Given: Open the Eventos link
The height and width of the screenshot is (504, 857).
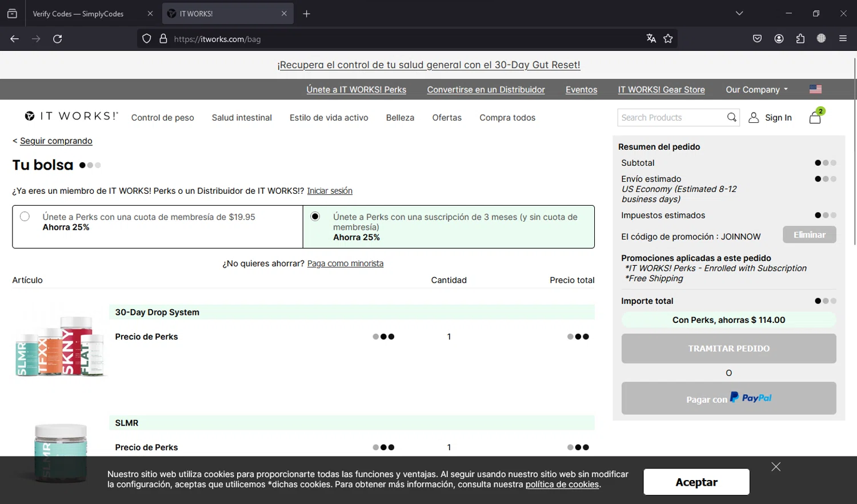Looking at the screenshot, I should click(582, 90).
